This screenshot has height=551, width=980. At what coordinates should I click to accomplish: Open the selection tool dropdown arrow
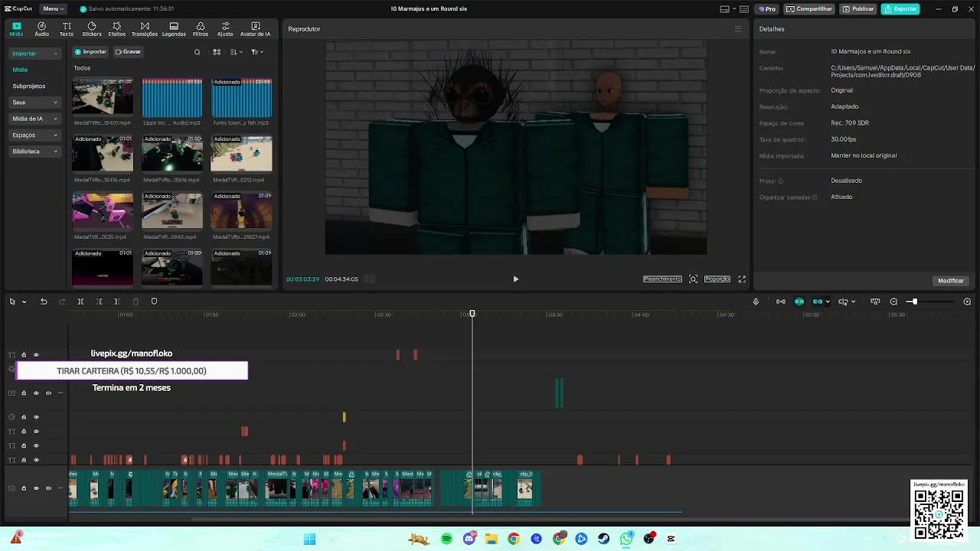click(24, 302)
